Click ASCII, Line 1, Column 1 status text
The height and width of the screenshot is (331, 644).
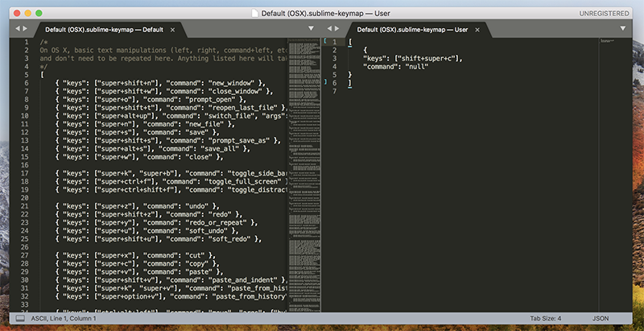click(64, 318)
